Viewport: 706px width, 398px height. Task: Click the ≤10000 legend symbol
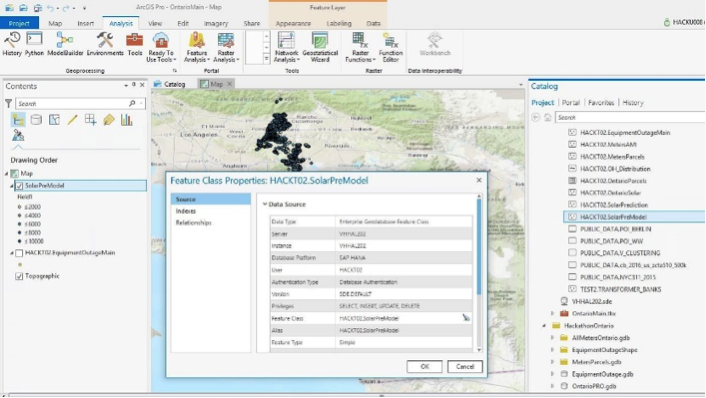[19, 241]
